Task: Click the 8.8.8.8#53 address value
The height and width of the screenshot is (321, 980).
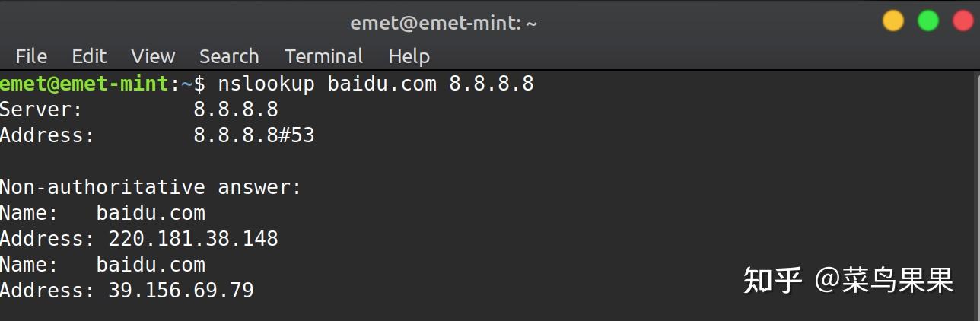Action: coord(254,135)
